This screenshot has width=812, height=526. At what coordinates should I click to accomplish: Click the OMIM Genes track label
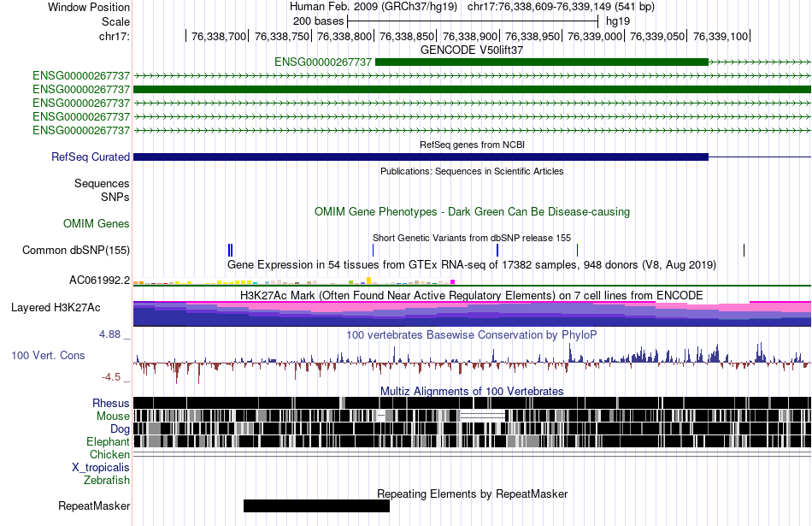(x=97, y=223)
